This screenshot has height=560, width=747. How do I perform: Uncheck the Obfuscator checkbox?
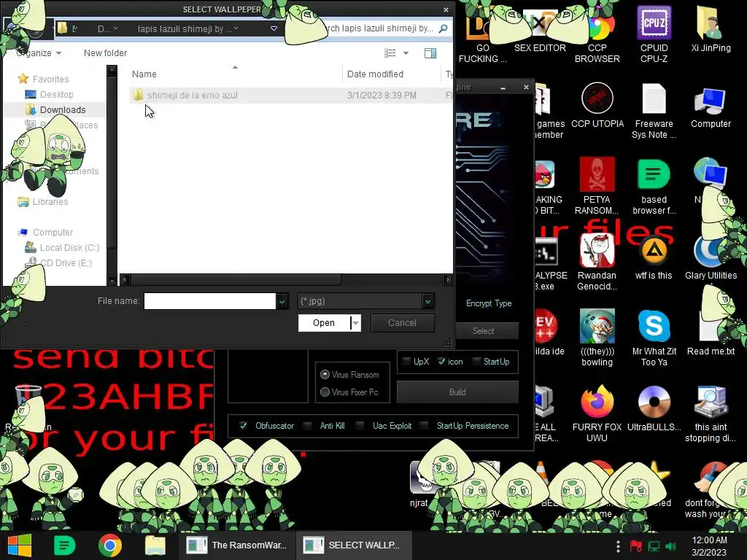point(243,426)
